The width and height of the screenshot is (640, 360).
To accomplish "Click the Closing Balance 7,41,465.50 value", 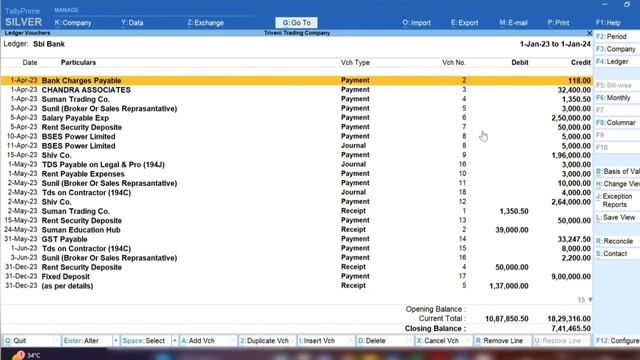I will [571, 329].
